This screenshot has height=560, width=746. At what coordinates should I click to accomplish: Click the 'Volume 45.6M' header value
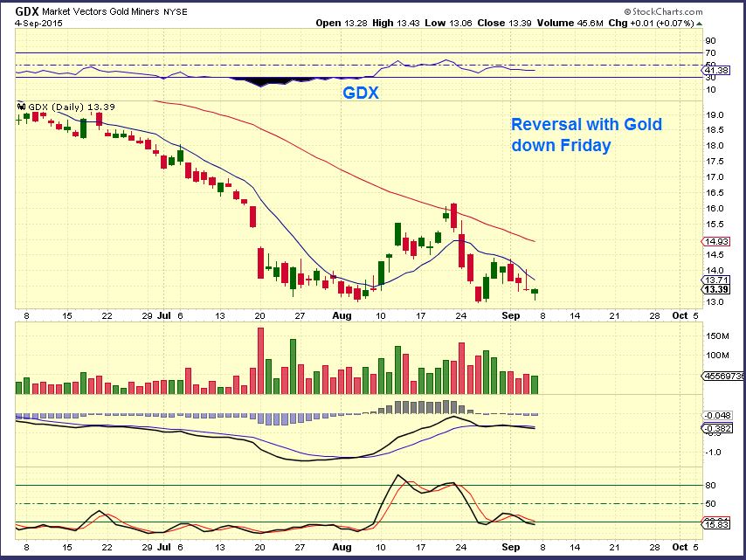click(570, 23)
